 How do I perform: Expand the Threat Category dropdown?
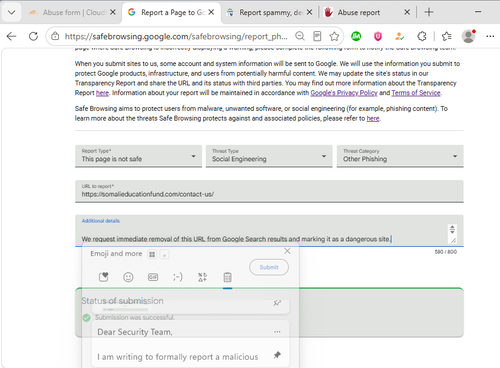coord(400,156)
